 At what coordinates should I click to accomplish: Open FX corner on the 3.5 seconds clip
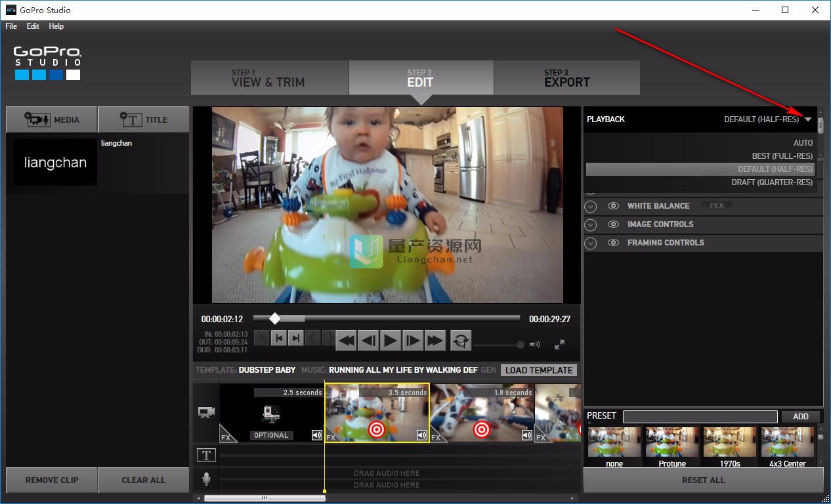pos(331,436)
